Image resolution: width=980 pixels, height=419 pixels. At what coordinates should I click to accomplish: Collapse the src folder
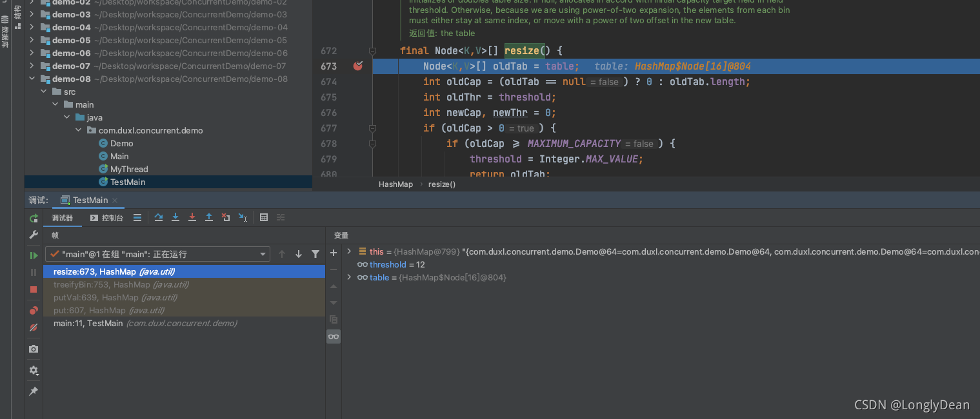(x=44, y=92)
